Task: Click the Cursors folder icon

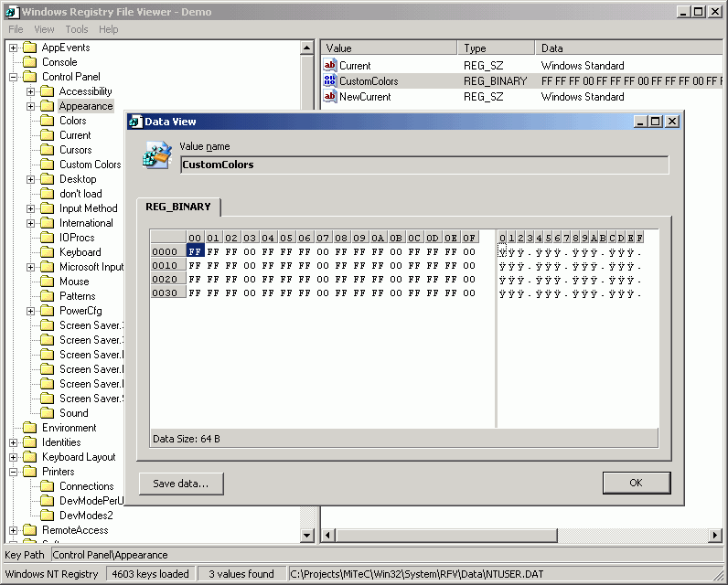Action: pyautogui.click(x=47, y=150)
